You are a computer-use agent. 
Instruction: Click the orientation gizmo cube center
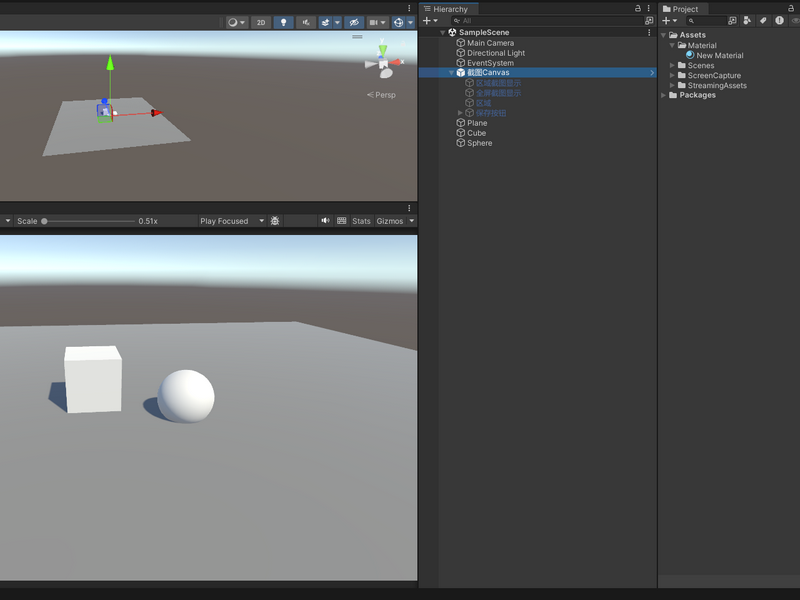pyautogui.click(x=383, y=64)
